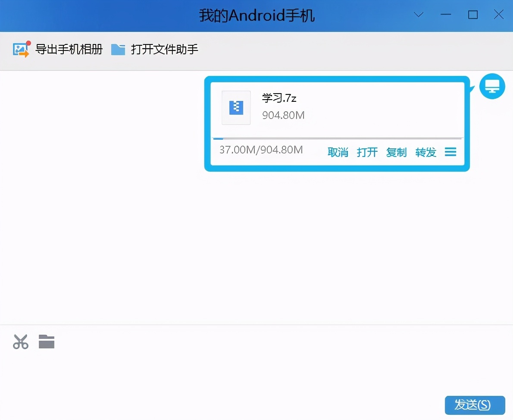Click the 37.00M/904.80M progress label
Viewport: 513px width, 420px height.
click(x=260, y=150)
